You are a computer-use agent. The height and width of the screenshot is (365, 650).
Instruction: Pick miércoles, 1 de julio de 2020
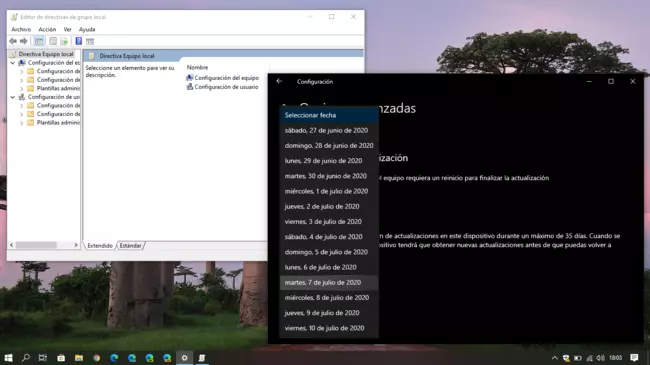(x=329, y=191)
